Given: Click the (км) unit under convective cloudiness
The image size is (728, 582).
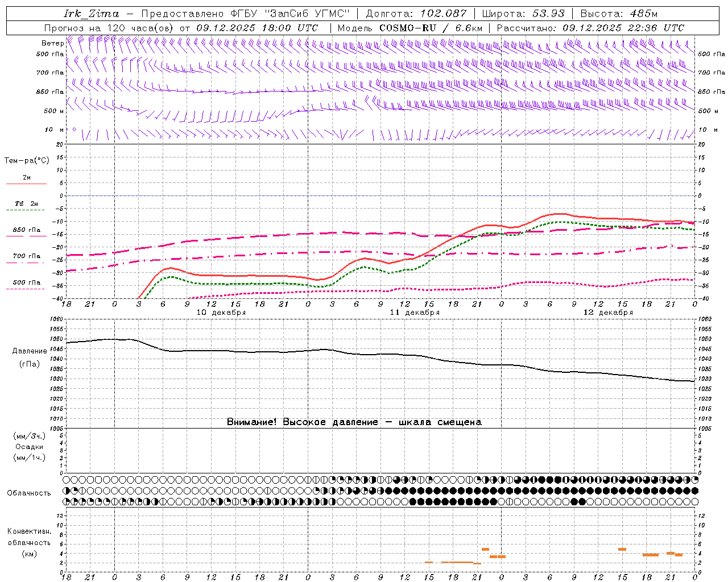Looking at the screenshot, I should (x=30, y=554).
